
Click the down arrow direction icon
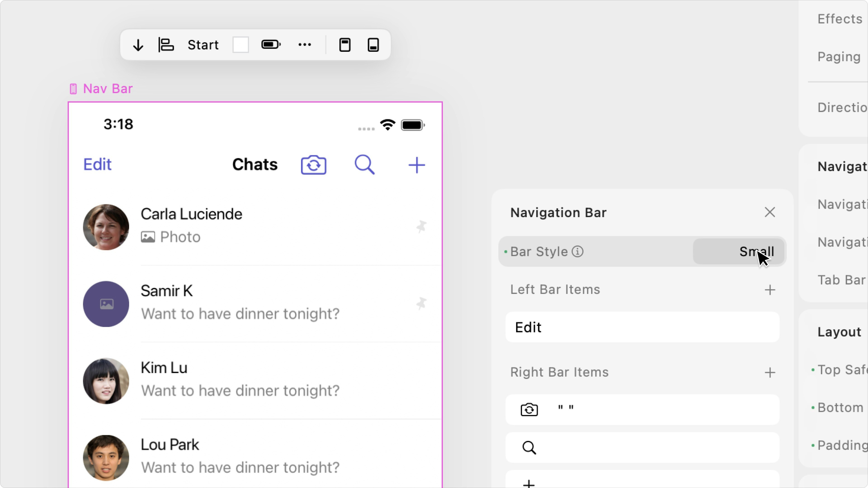[138, 45]
